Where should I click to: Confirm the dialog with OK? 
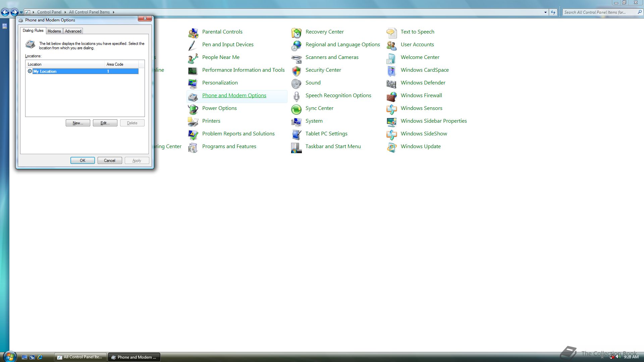tap(83, 161)
